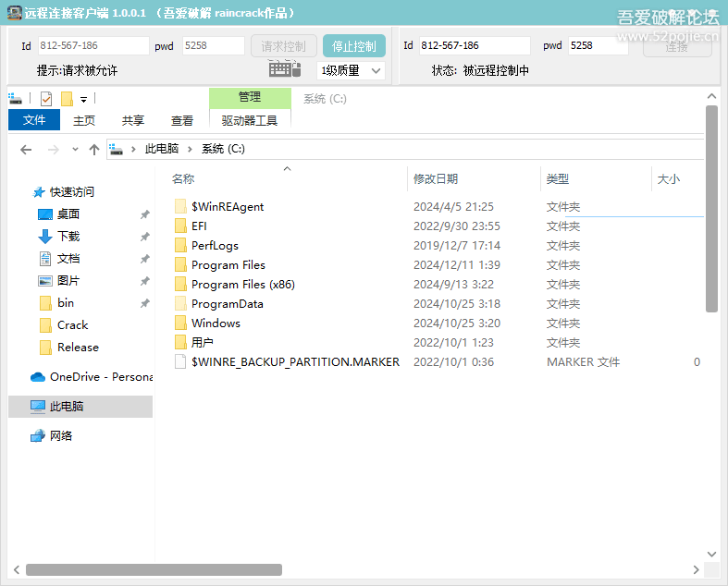This screenshot has height=586, width=728.
Task: Select the $WinREAgent folder icon
Action: point(180,206)
